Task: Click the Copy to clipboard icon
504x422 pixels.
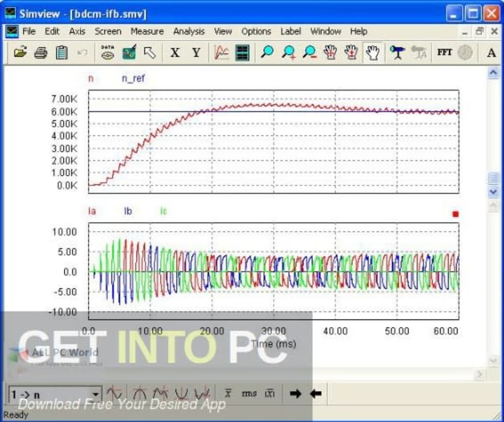Action: pyautogui.click(x=62, y=52)
